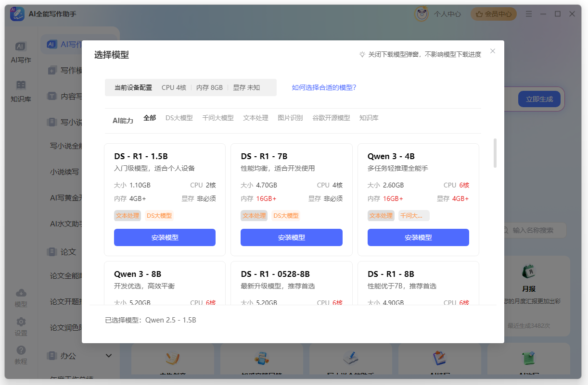Click the 会员中心 button

click(x=493, y=14)
